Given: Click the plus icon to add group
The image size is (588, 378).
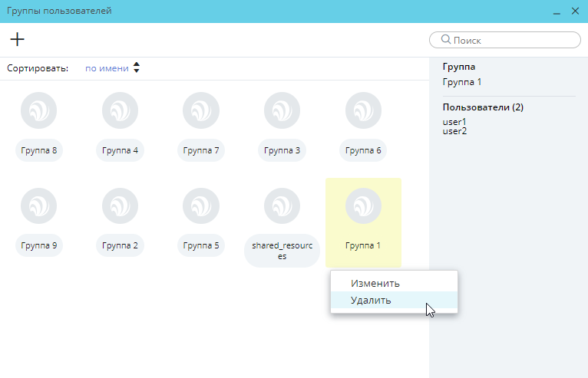Looking at the screenshot, I should (x=17, y=40).
